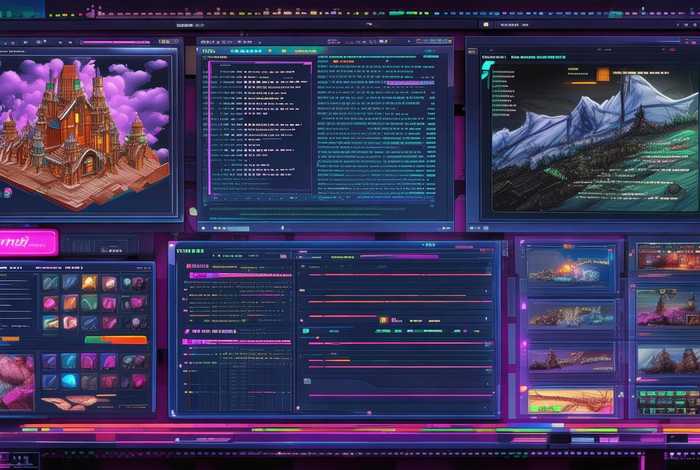This screenshot has height=470, width=700.
Task: Click the green-orange gradient bar under the icon grid
Action: (115, 340)
